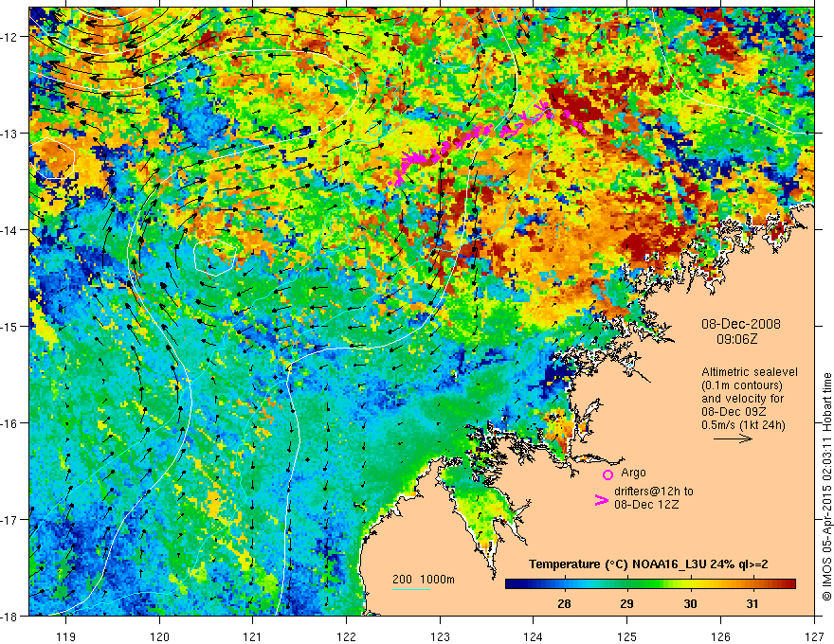Click the 'Argo' legend label
The image size is (834, 644).
(633, 473)
